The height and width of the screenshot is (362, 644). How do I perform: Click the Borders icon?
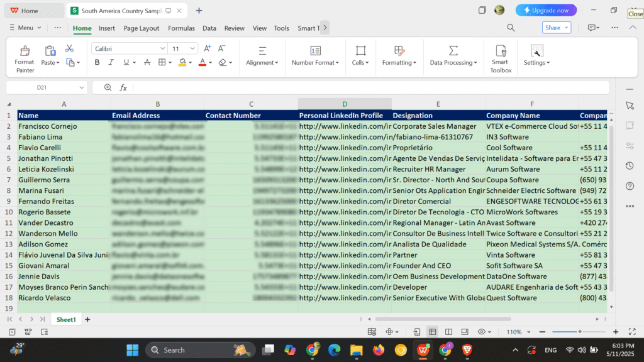point(162,62)
